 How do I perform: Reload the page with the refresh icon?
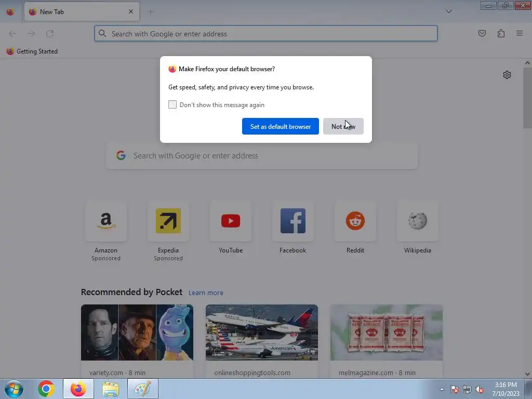pos(50,34)
